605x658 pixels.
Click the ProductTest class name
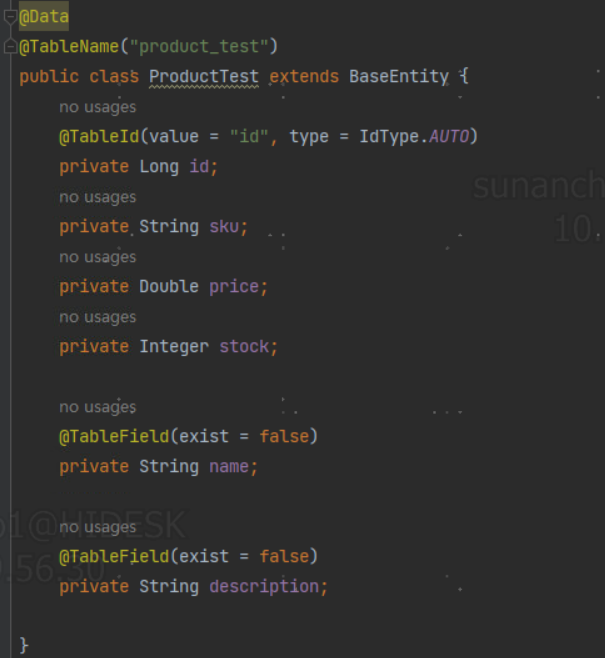pos(204,76)
